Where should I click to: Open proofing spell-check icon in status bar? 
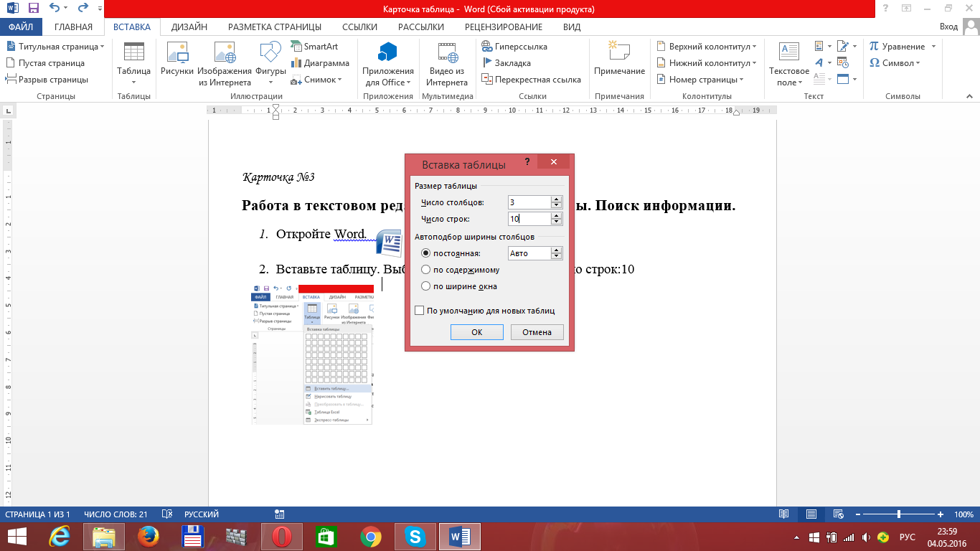click(167, 514)
